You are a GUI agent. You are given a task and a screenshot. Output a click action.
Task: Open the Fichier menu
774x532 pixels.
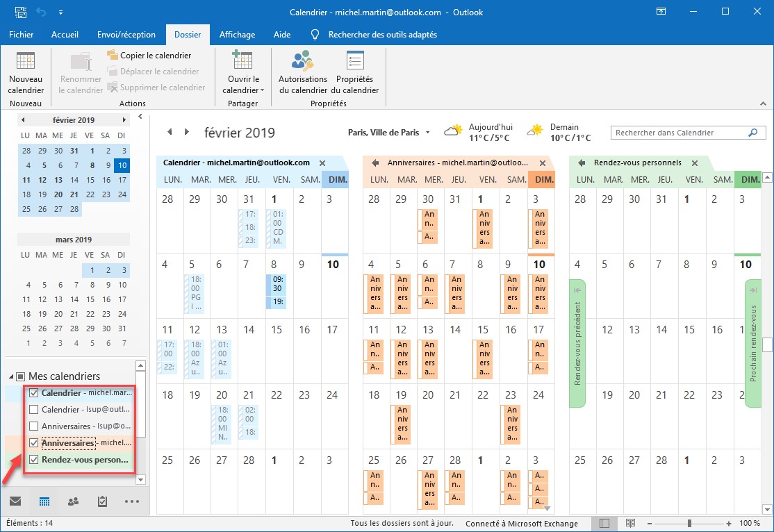coord(21,34)
